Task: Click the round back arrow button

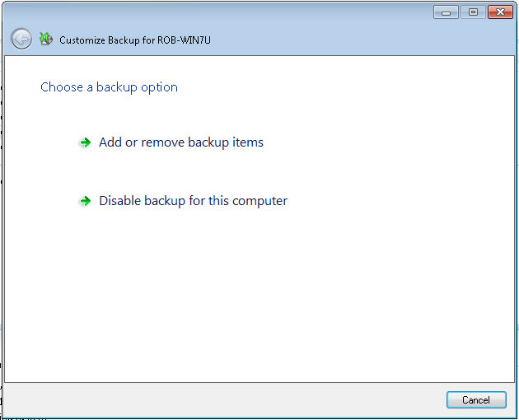Action: tap(21, 39)
